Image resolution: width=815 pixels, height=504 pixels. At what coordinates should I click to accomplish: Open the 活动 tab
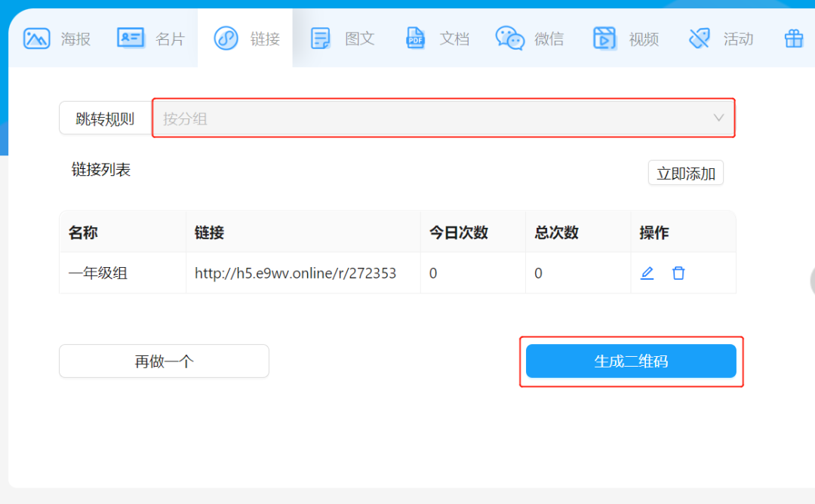(x=718, y=38)
